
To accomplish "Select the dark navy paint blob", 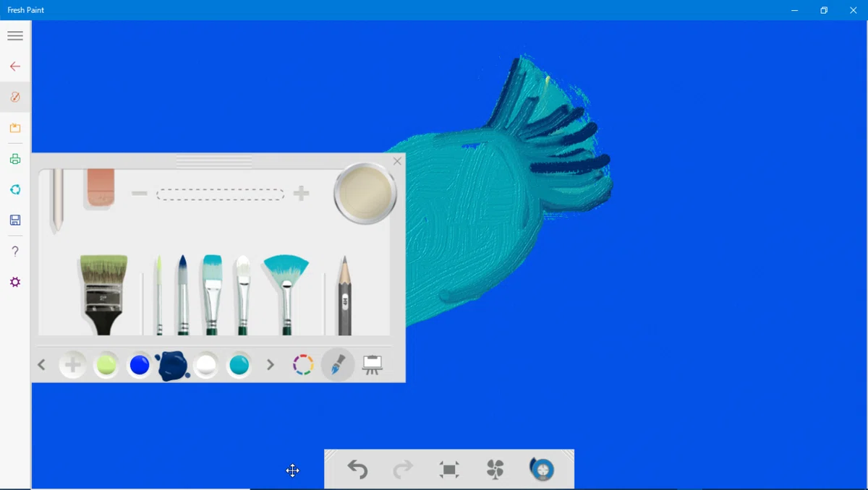I will coord(172,366).
